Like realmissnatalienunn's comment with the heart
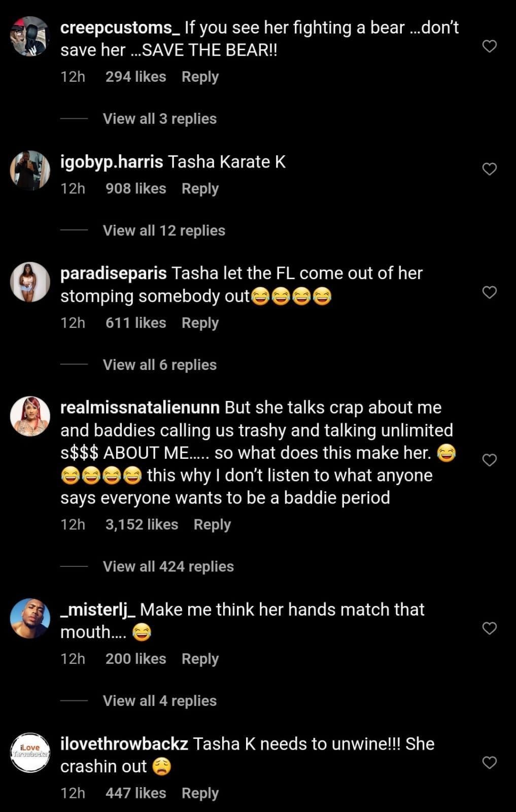This screenshot has width=516, height=812. point(490,459)
